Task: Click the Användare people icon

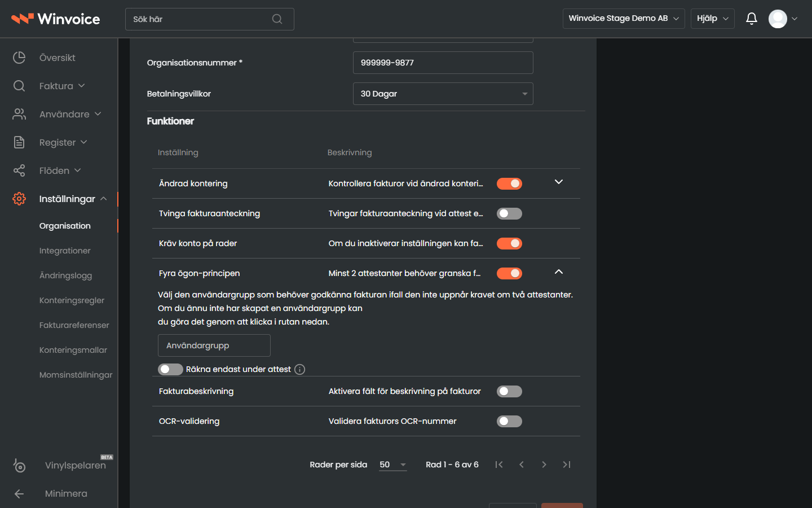Action: pyautogui.click(x=19, y=114)
